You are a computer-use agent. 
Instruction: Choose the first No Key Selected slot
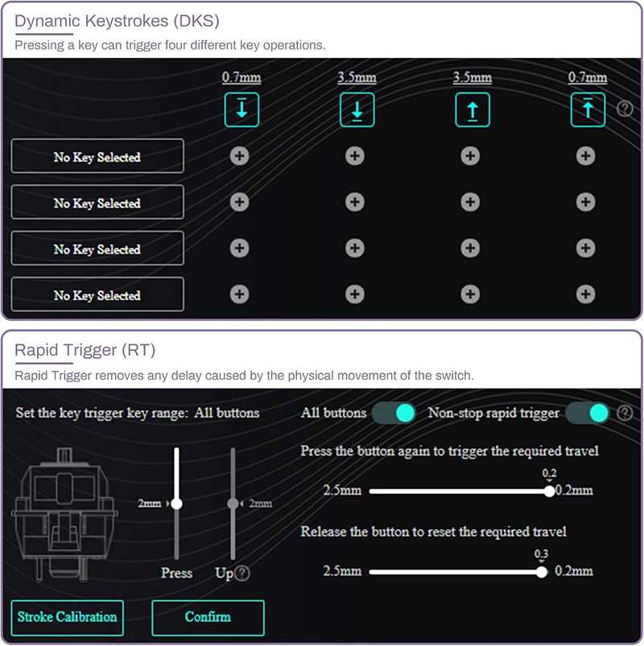click(97, 156)
